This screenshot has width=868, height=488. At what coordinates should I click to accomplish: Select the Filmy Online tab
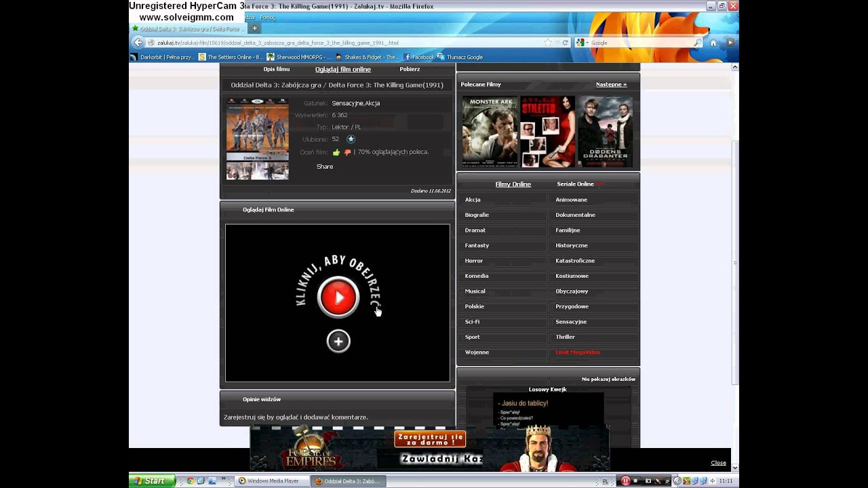[513, 184]
